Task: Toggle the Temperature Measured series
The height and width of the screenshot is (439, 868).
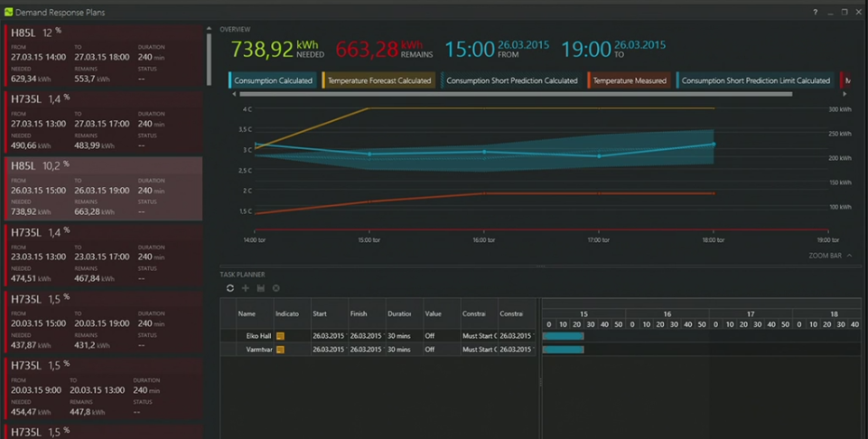Action: [x=629, y=80]
